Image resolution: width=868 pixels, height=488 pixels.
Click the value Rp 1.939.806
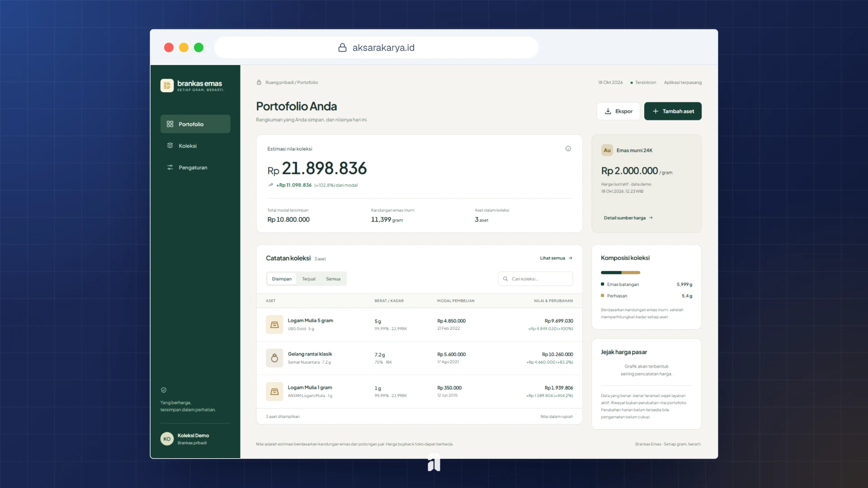coord(559,388)
